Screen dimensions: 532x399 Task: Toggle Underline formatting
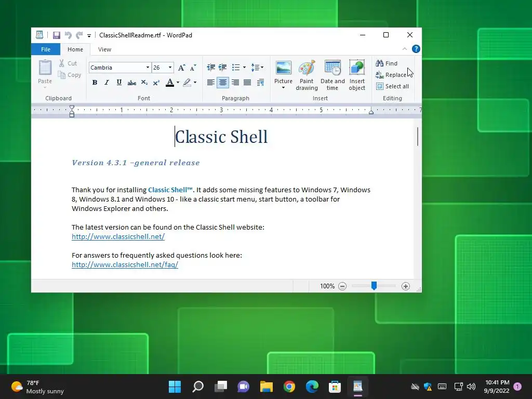tap(119, 83)
